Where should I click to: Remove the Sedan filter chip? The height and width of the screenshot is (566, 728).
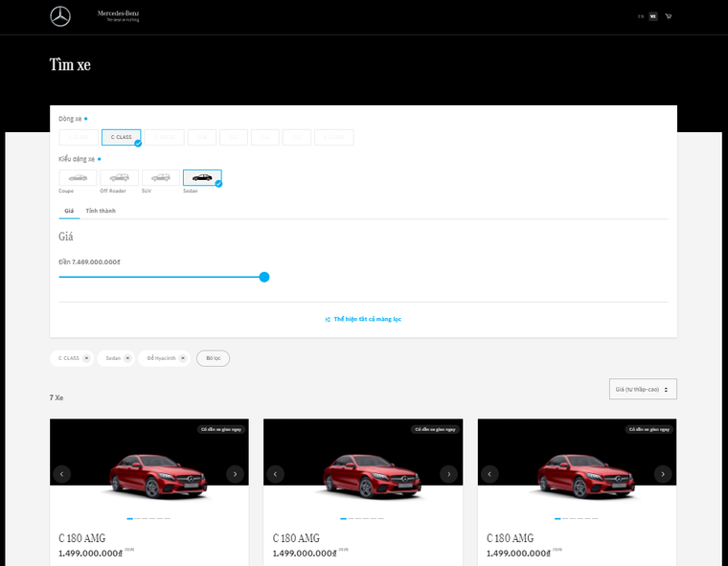128,358
